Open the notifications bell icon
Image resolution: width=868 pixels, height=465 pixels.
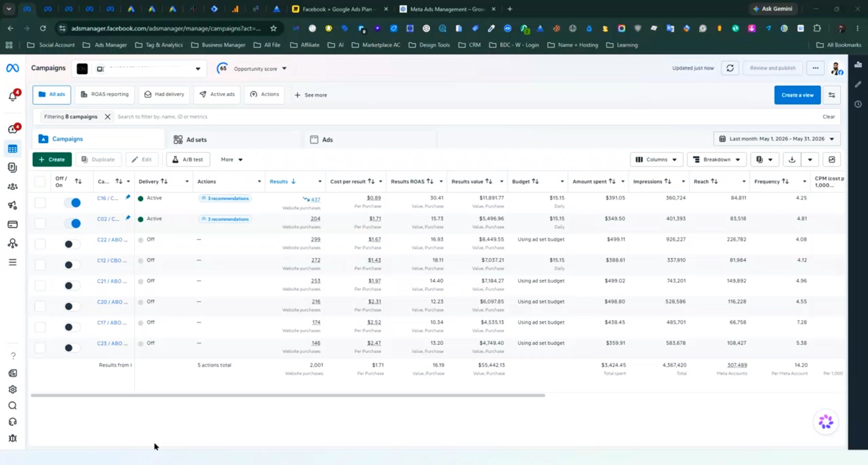click(12, 96)
